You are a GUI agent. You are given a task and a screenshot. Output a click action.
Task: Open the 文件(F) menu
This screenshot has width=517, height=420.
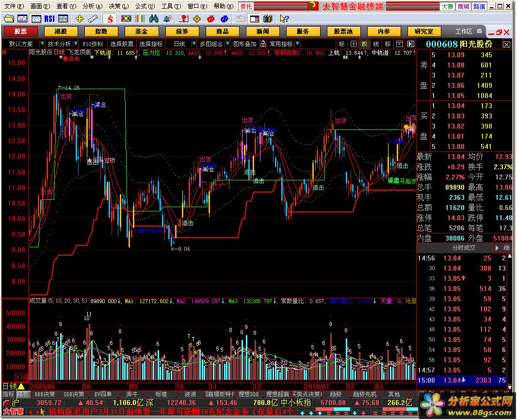tap(14, 6)
